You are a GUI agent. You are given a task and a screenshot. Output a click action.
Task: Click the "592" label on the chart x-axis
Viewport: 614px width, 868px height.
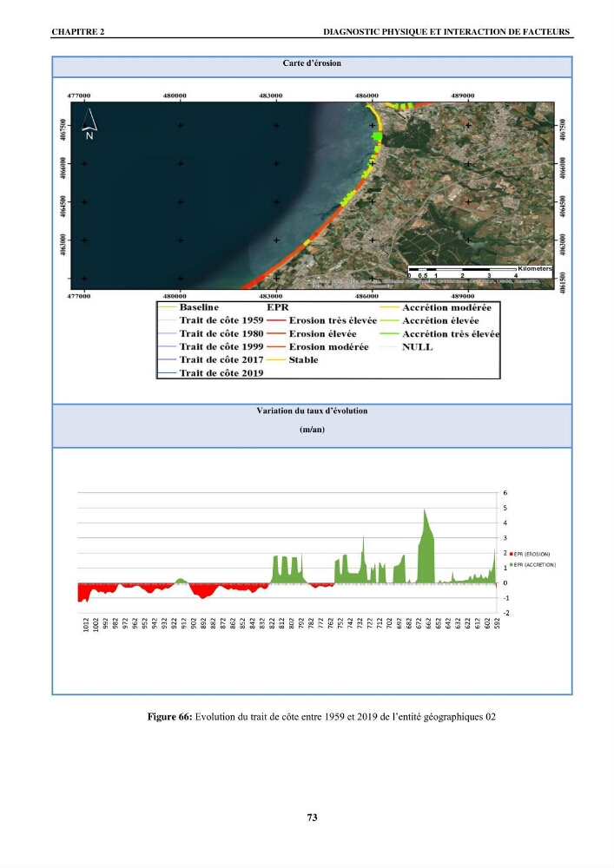pyautogui.click(x=497, y=623)
